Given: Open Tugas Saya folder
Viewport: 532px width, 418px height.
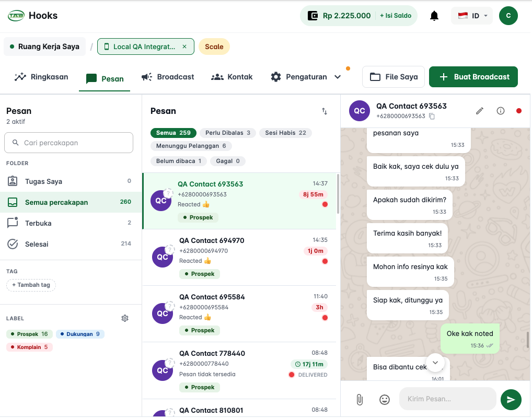Looking at the screenshot, I should tap(71, 181).
